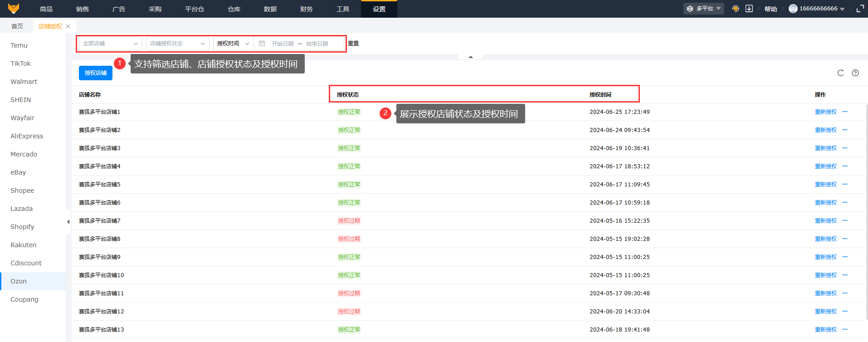Open 帮助 in the header
This screenshot has width=868, height=342.
(771, 9)
